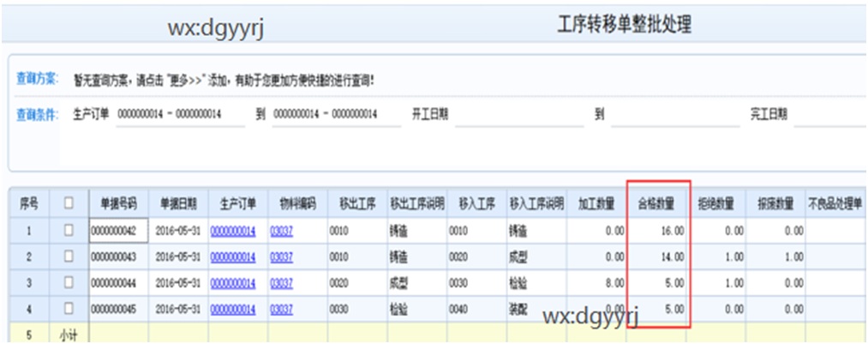Click the 开工日期 end date field
The image size is (868, 344).
tap(675, 115)
